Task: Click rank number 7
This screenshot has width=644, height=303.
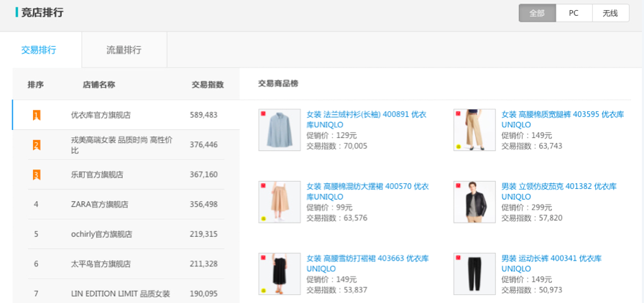Action: [36, 294]
